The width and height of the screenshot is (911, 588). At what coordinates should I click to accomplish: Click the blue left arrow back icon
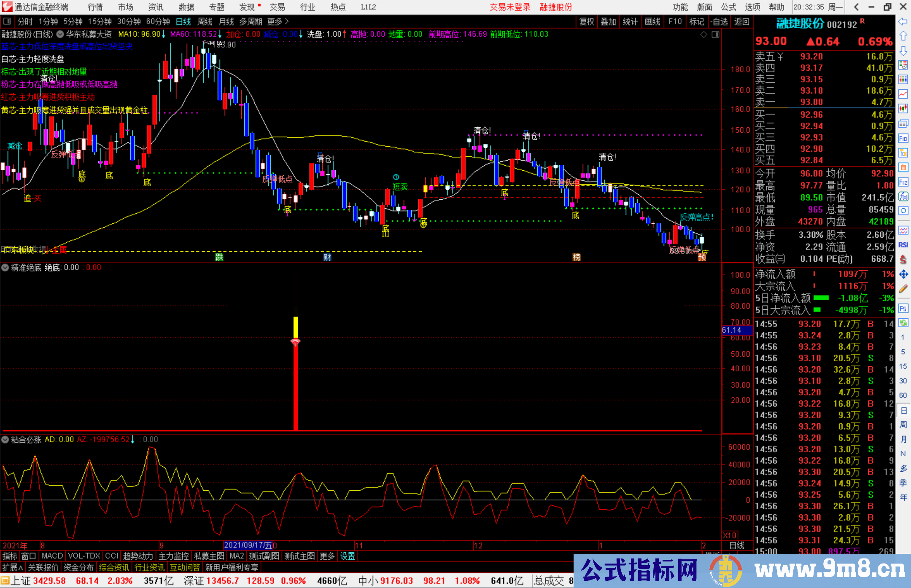click(x=903, y=21)
